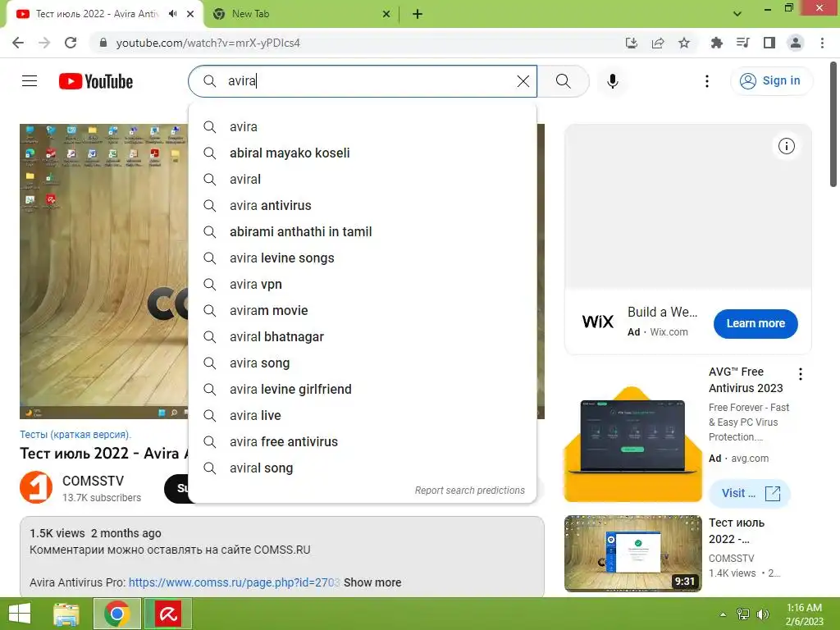Share this page via the share icon
The width and height of the screenshot is (840, 630).
pos(658,43)
